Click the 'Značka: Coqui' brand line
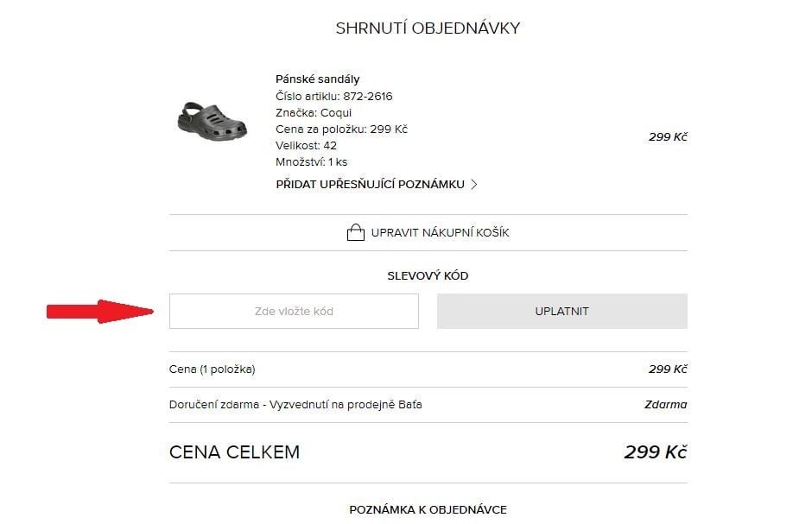The height and width of the screenshot is (524, 812). [x=314, y=112]
